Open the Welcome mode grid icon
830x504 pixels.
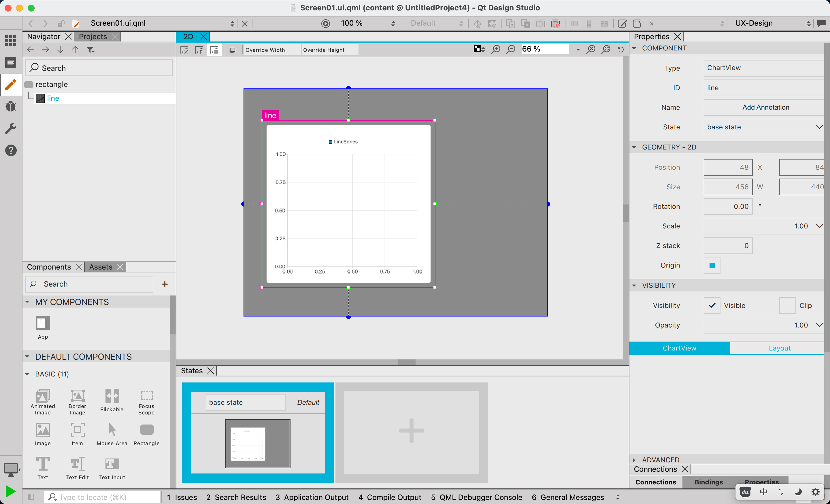pos(11,40)
